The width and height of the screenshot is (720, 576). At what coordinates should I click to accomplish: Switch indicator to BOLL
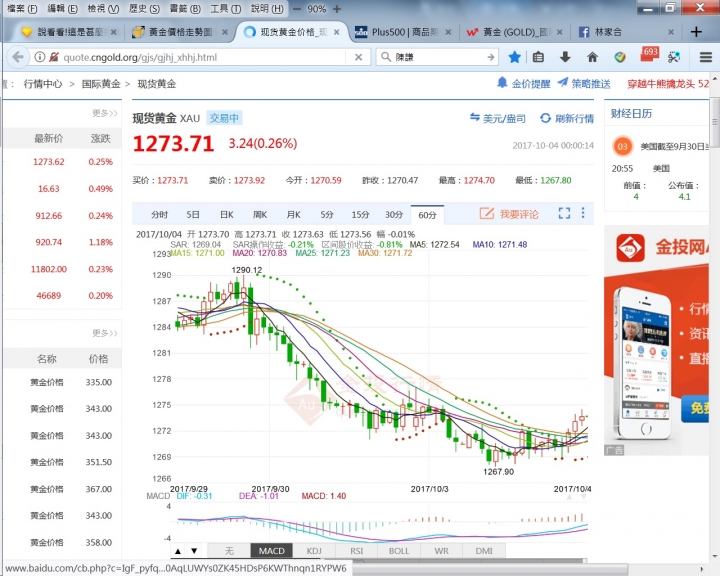399,550
